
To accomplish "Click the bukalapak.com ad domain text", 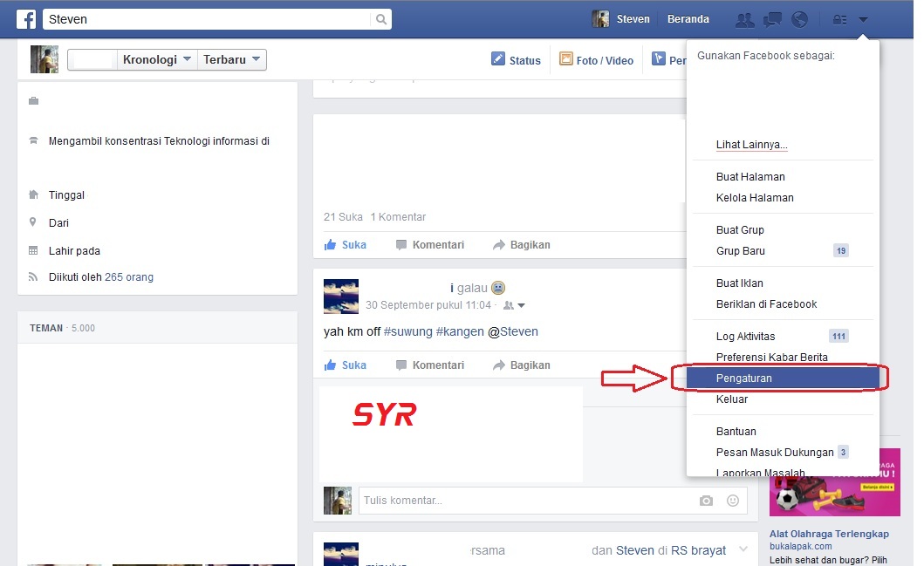I will 800,547.
